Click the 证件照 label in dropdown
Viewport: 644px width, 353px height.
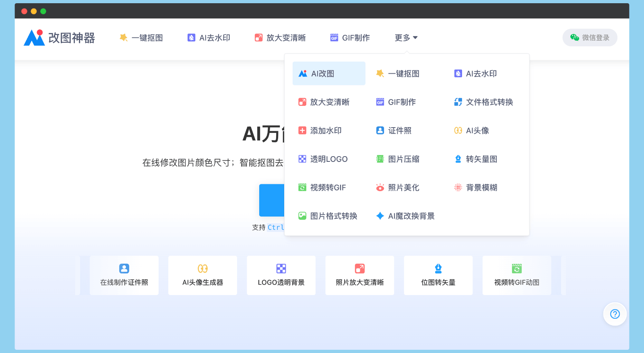click(400, 130)
